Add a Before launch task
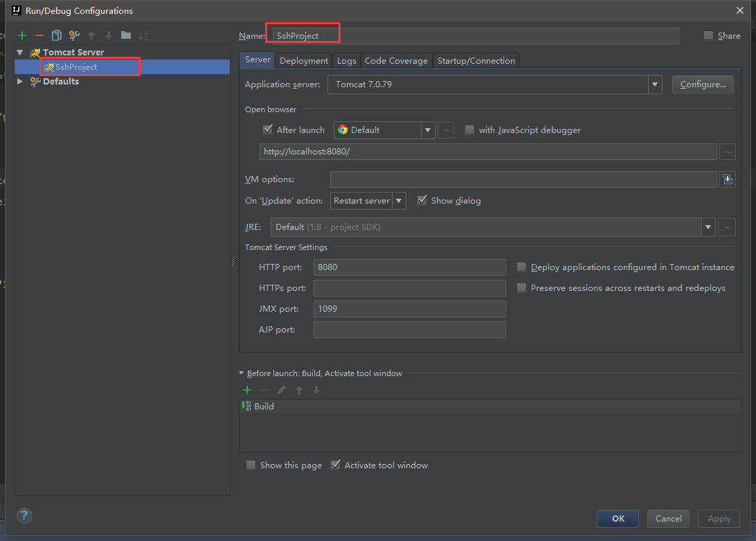 (x=247, y=390)
